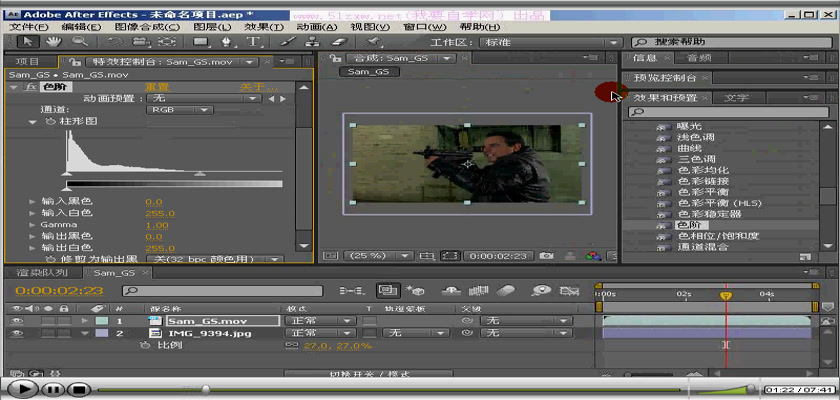Hide the IMG_9394.jpg layer eye
The width and height of the screenshot is (840, 400).
point(18,333)
